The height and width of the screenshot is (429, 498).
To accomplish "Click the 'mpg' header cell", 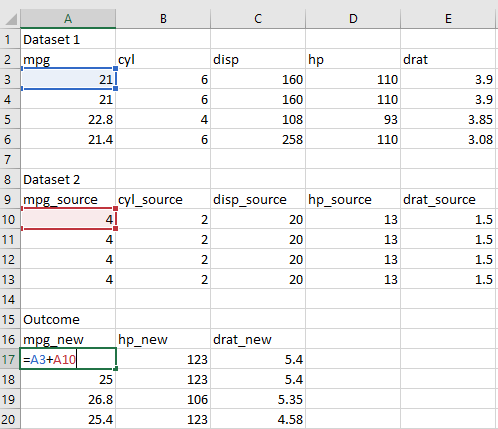I will [x=68, y=59].
